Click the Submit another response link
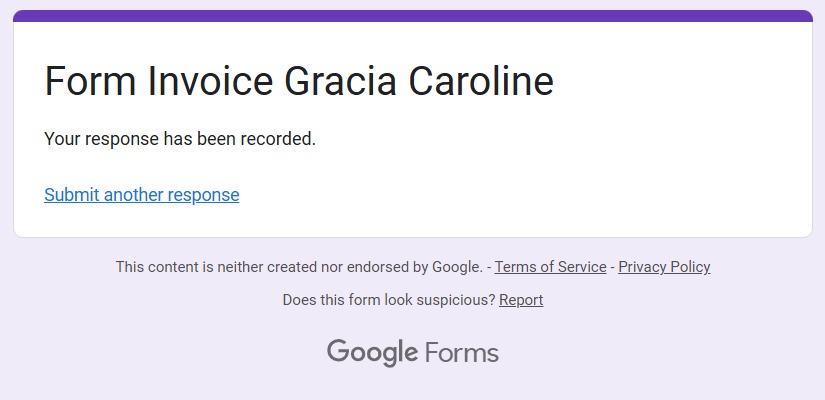The height and width of the screenshot is (400, 825). tap(141, 195)
